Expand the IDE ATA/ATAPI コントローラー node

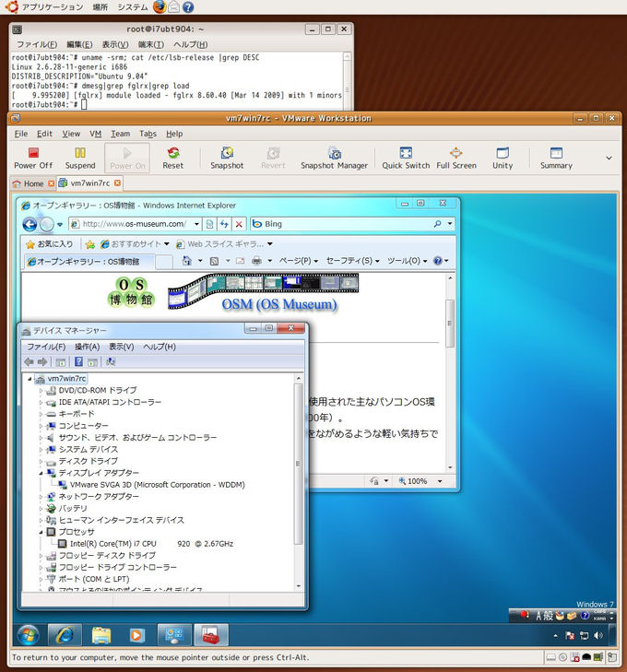(41, 403)
